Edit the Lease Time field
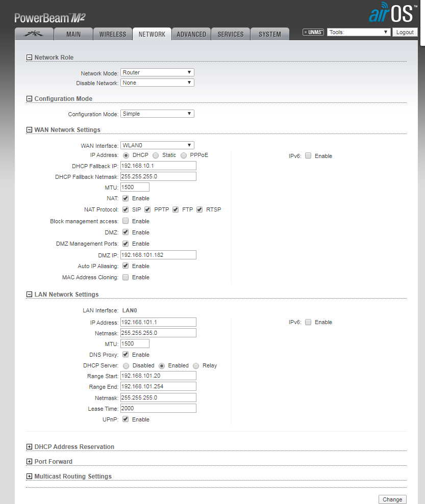 pos(158,408)
